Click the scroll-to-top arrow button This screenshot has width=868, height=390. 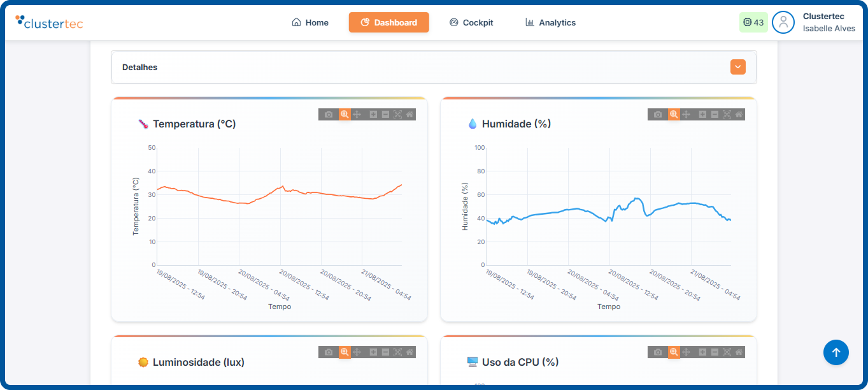tap(836, 352)
